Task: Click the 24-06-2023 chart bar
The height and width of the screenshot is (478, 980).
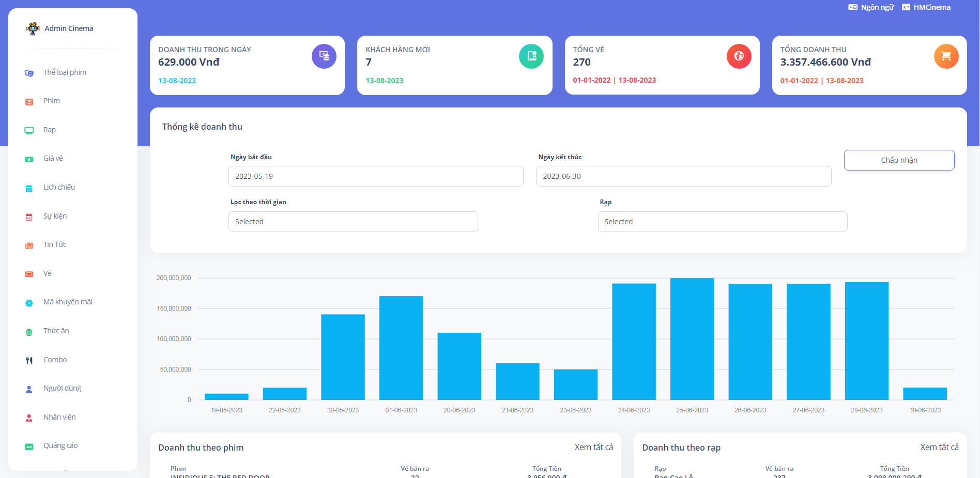Action: click(634, 342)
